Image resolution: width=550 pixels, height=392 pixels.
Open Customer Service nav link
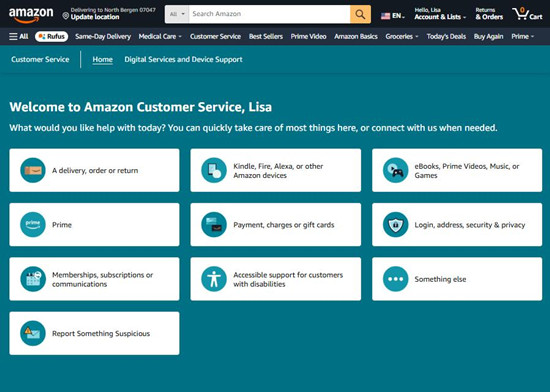(215, 36)
